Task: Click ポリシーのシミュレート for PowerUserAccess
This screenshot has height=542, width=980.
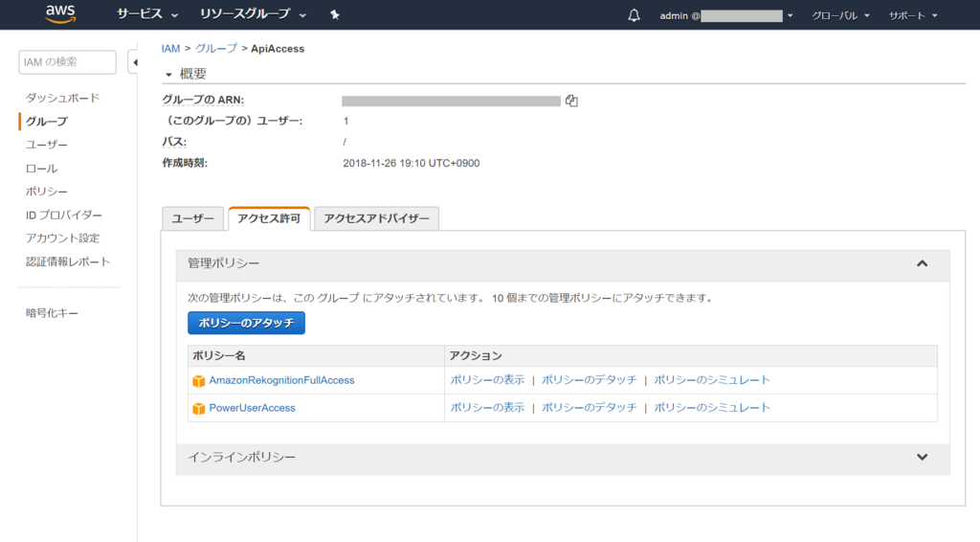Action: pyautogui.click(x=712, y=408)
